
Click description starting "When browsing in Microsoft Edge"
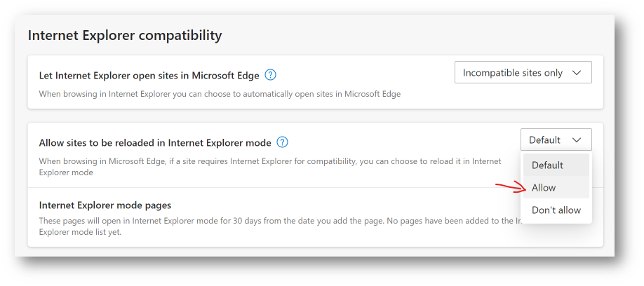pos(269,161)
